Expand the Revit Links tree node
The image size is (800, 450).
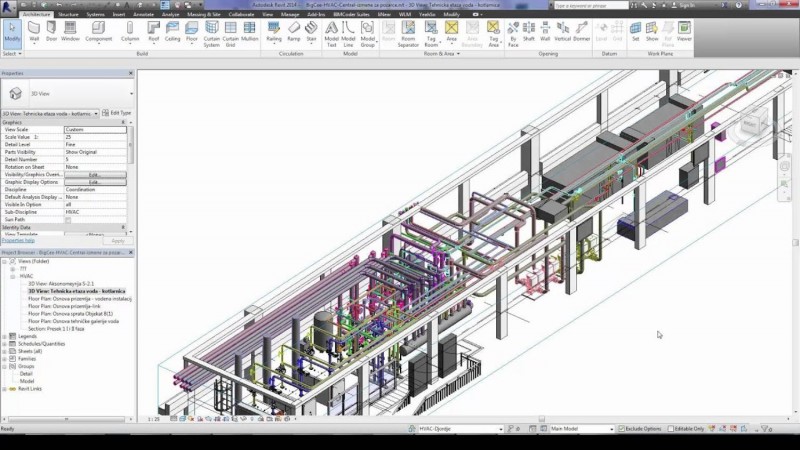(5, 389)
